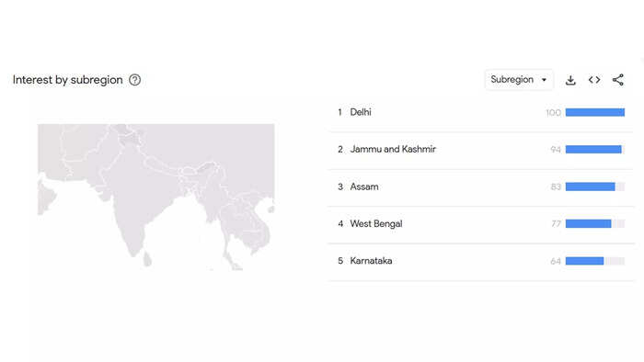
Task: Click the Subregion dropdown arrow
Action: click(544, 80)
